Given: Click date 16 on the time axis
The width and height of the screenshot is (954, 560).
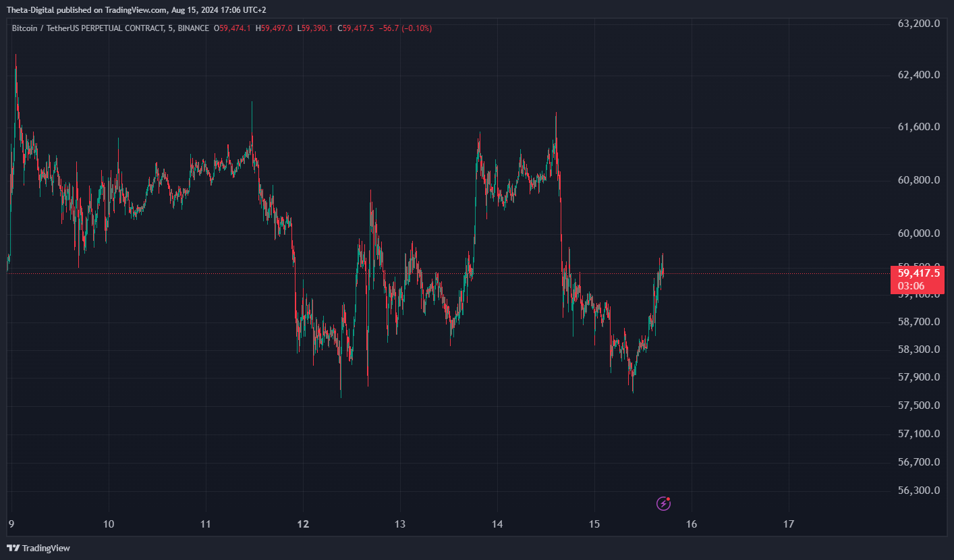Looking at the screenshot, I should coord(692,524).
